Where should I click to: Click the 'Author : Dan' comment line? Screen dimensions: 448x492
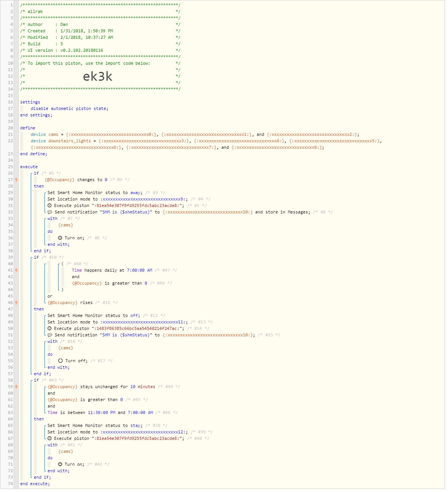[100, 24]
